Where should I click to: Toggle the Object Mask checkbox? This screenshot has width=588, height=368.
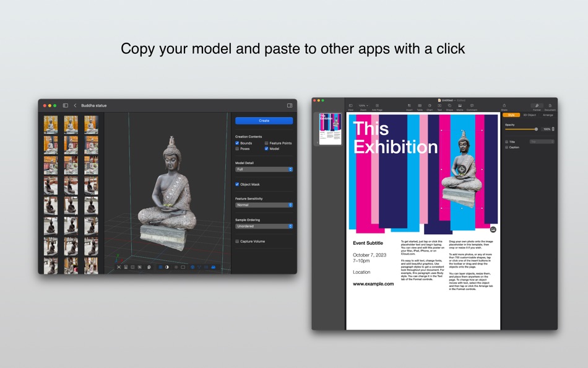(x=237, y=185)
